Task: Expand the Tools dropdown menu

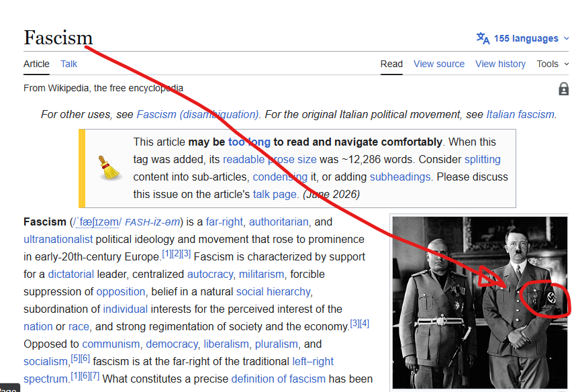Action: 553,64
